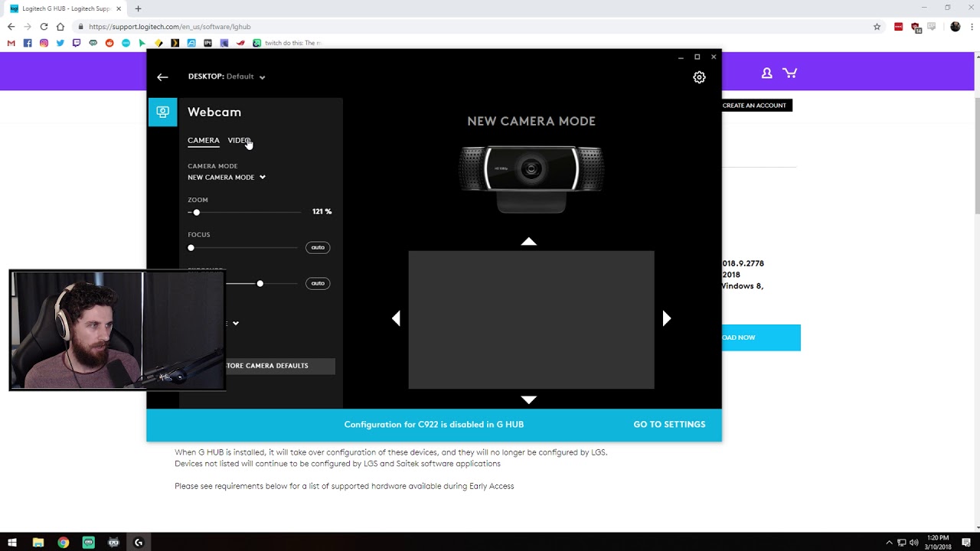Viewport: 980px width, 551px height.
Task: Click the teal Webcam device icon
Action: pos(162,112)
